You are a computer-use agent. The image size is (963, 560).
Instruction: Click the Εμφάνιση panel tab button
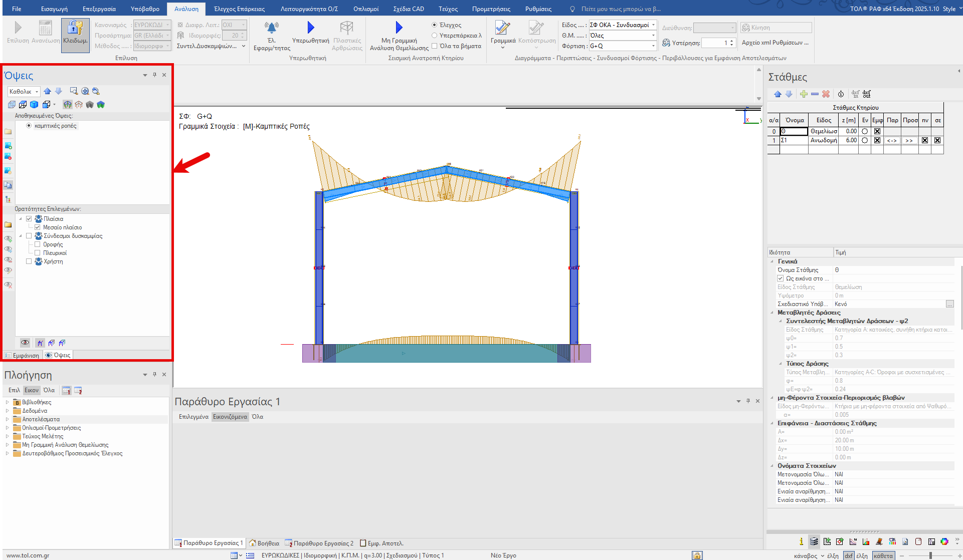(22, 355)
